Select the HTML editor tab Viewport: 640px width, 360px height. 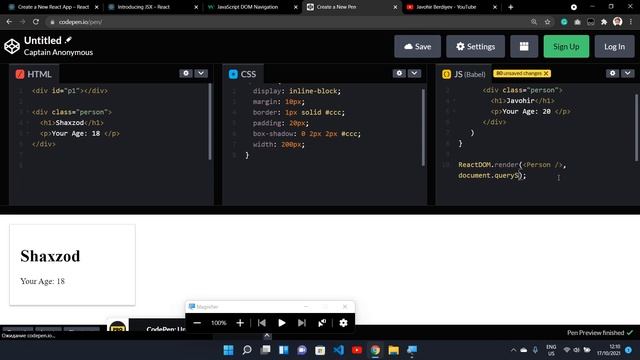point(34,74)
